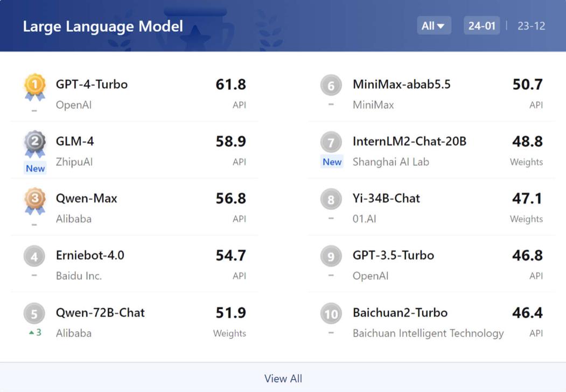Click View All to see full rankings
This screenshot has width=566, height=392.
tap(283, 379)
